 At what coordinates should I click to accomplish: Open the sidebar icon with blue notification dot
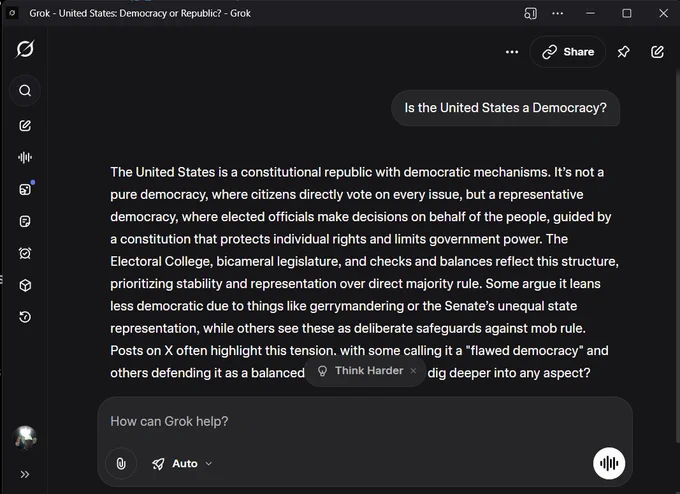[x=25, y=189]
